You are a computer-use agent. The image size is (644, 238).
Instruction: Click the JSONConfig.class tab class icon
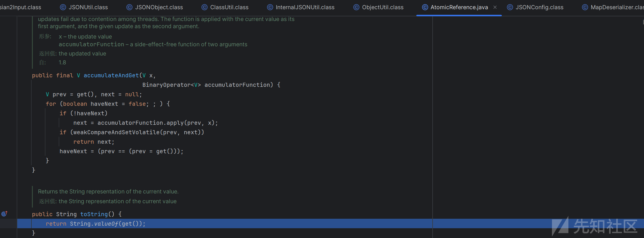coord(510,7)
